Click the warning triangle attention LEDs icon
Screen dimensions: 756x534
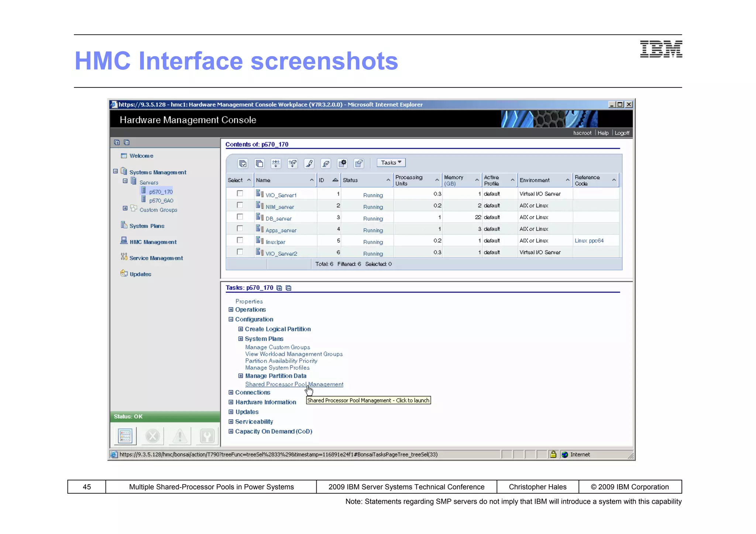(180, 436)
